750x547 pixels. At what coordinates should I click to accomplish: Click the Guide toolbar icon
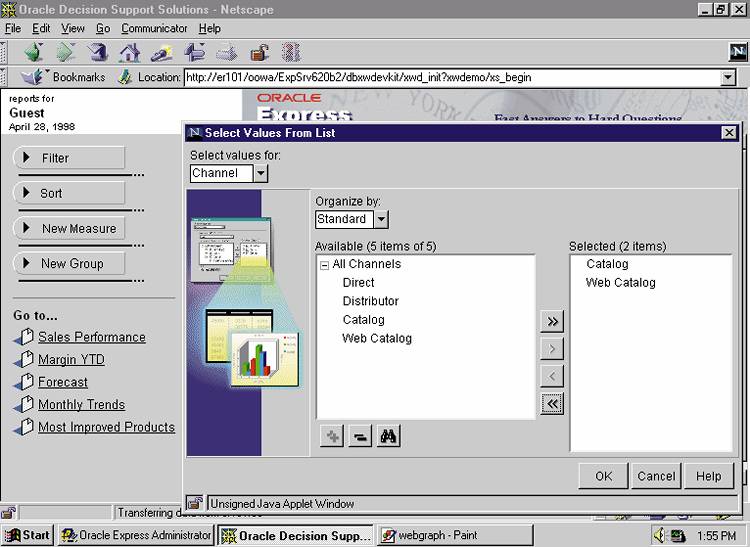195,52
